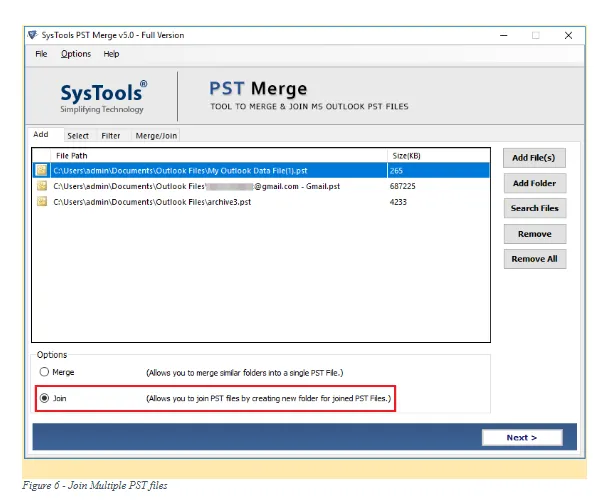This screenshot has height=502, width=602.
Task: Switch to the Merge/Join tab
Action: tap(156, 136)
